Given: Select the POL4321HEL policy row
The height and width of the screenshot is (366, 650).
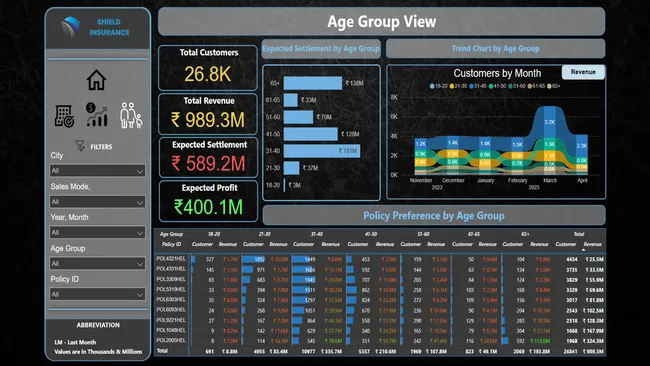Looking at the screenshot, I should tap(380, 259).
